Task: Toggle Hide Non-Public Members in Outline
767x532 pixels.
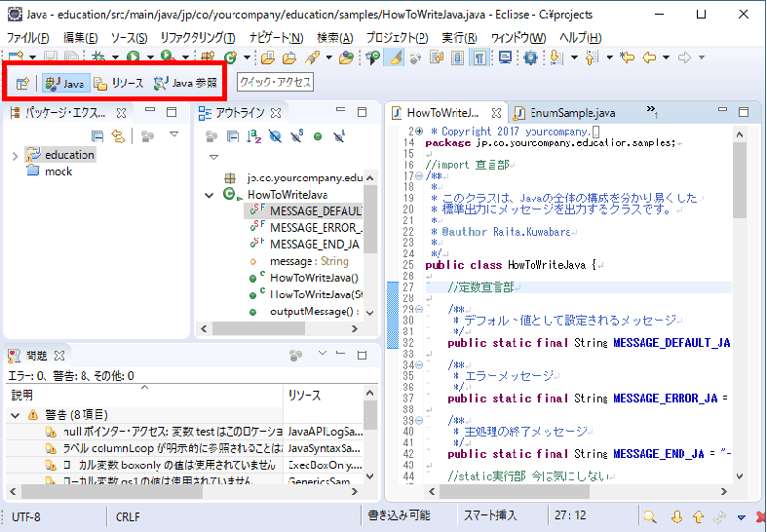Action: [318, 135]
